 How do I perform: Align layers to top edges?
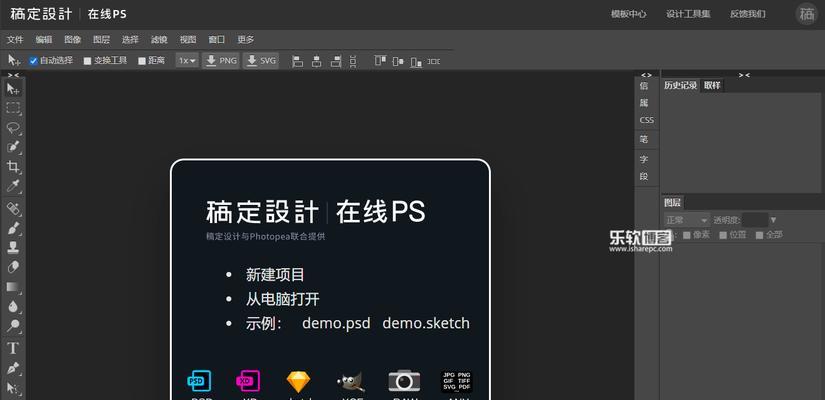380,61
